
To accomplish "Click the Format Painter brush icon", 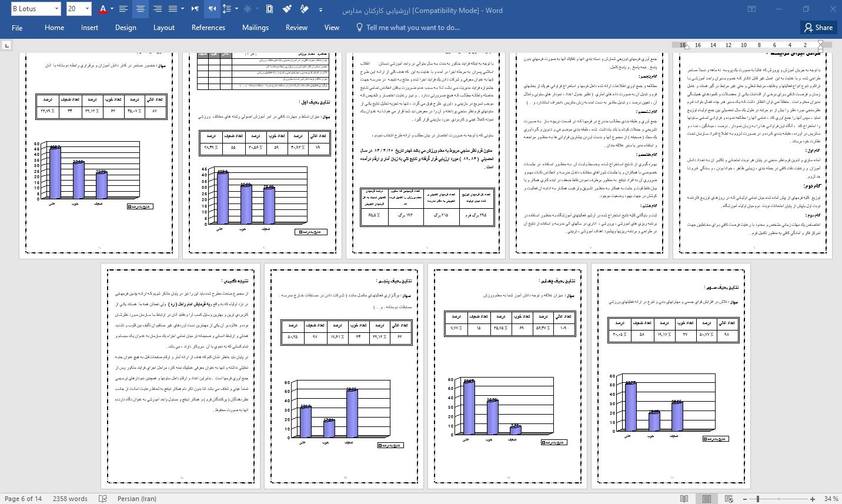I will (287, 9).
